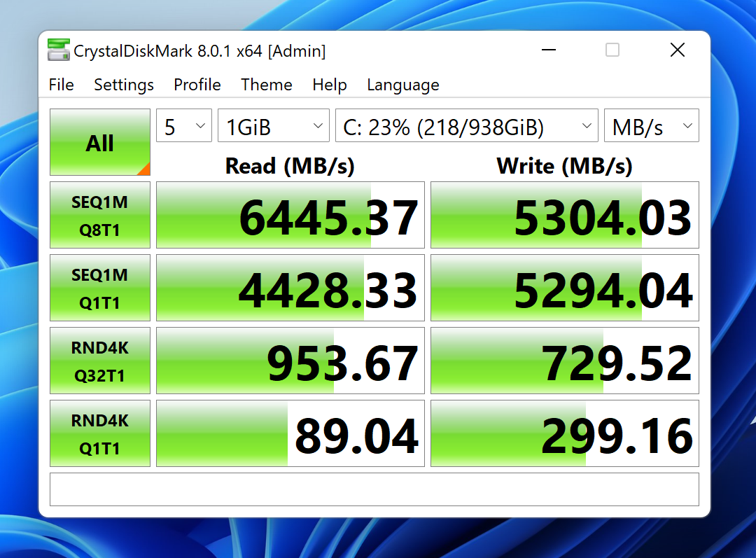Open the Language menu
The image size is (756, 558).
pos(403,85)
